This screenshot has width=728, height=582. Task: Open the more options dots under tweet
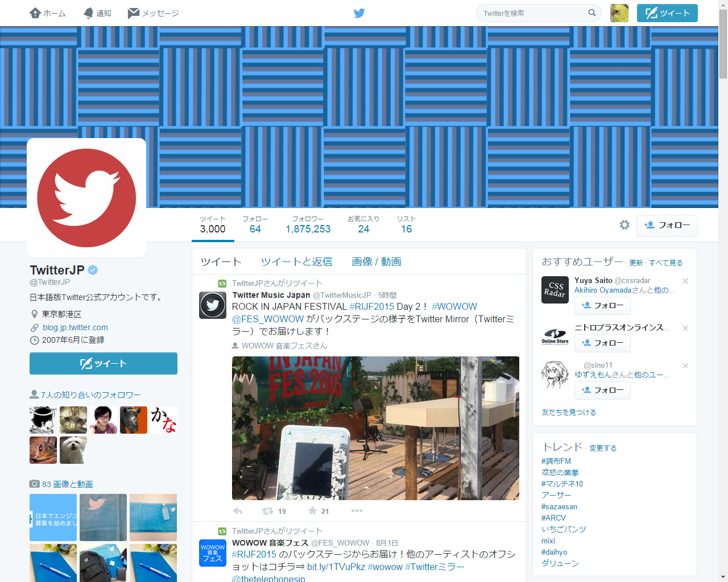[x=357, y=511]
